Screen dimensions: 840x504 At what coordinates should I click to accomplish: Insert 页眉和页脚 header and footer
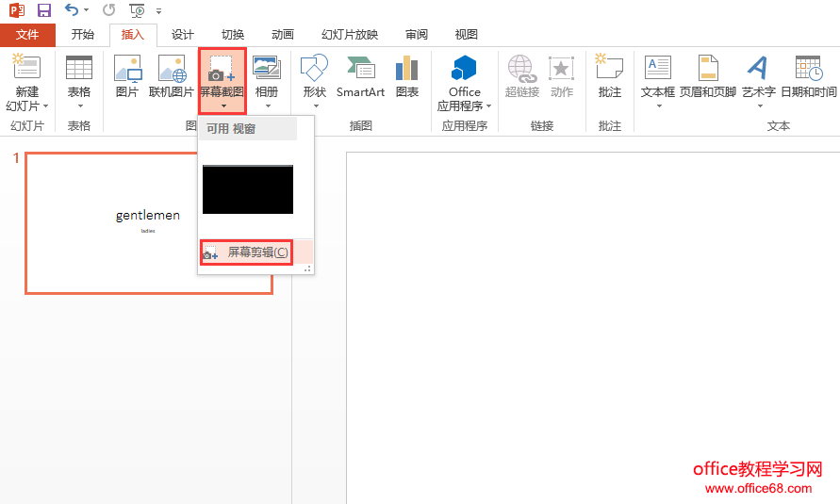coord(708,75)
